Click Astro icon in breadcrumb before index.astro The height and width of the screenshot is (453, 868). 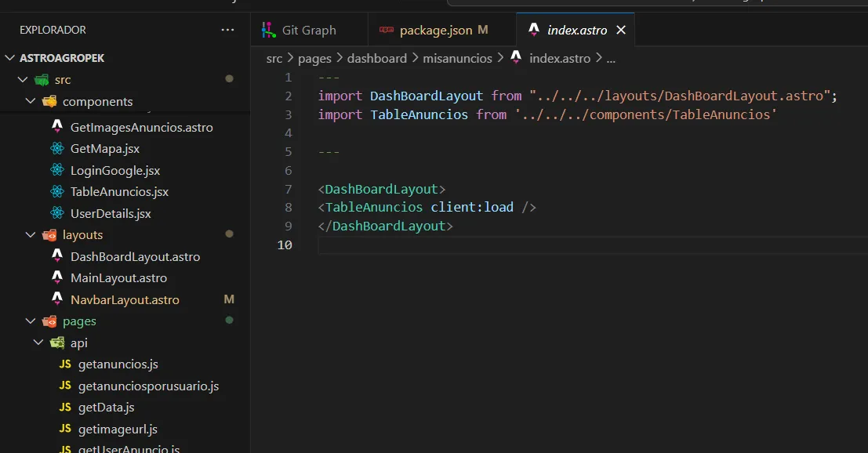516,56
